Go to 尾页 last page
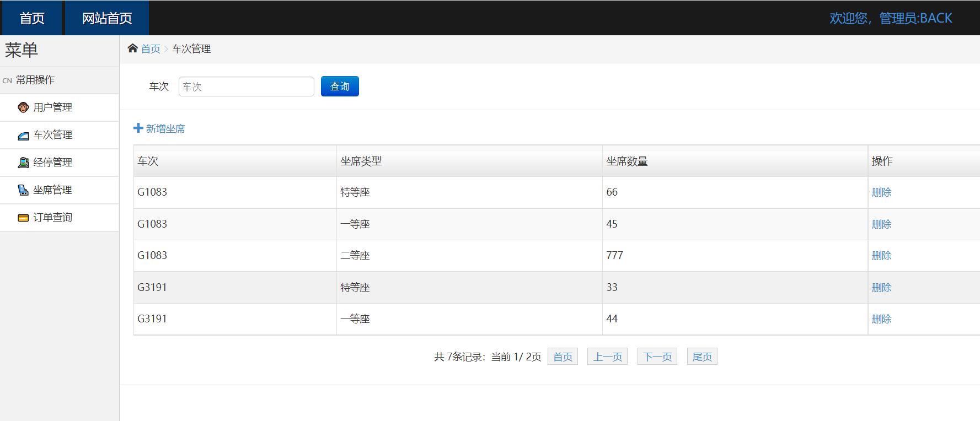 (x=702, y=357)
